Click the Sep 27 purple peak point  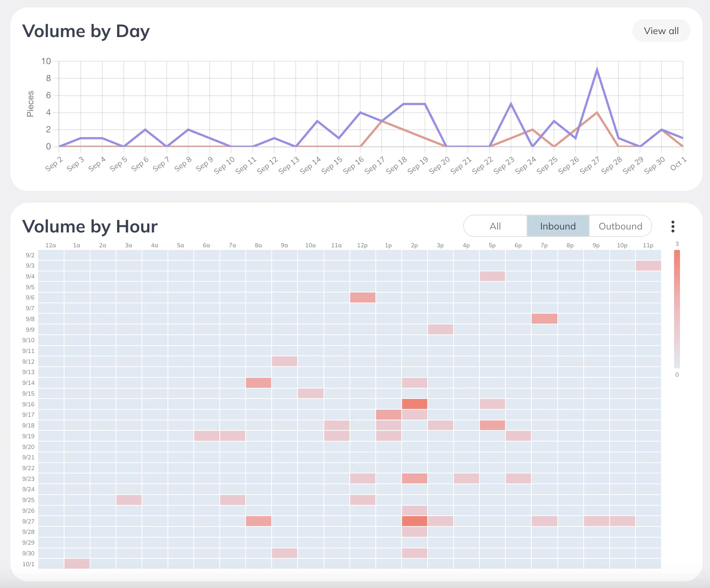pyautogui.click(x=597, y=70)
